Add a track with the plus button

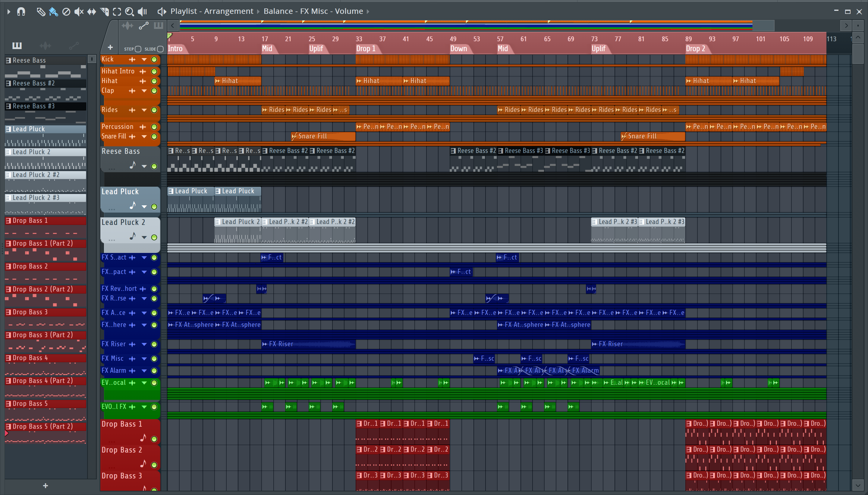click(x=110, y=47)
